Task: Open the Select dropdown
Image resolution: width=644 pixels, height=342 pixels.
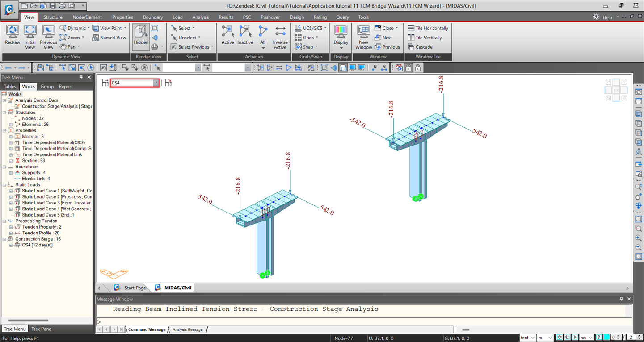Action: pyautogui.click(x=183, y=28)
